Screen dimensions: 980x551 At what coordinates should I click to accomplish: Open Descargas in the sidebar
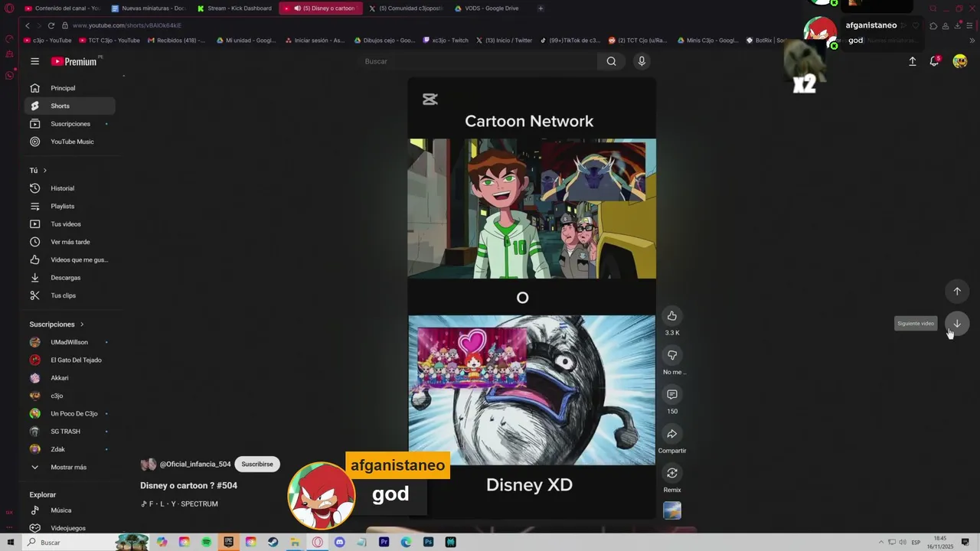(70, 278)
